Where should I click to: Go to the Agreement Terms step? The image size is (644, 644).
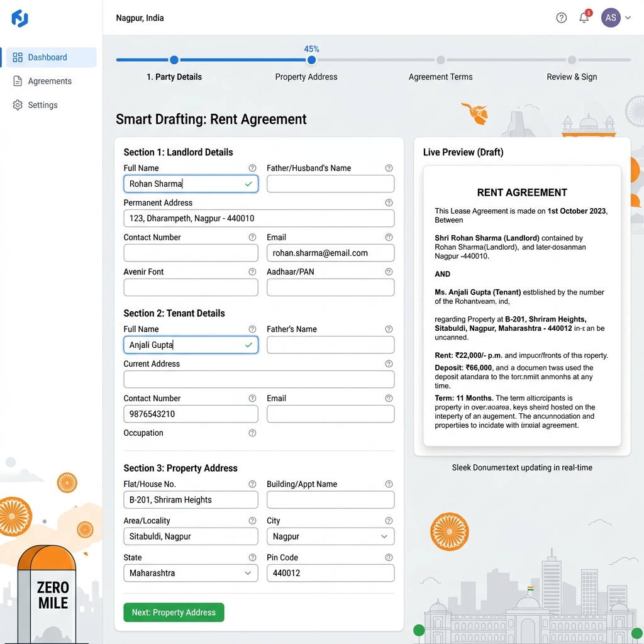(440, 77)
